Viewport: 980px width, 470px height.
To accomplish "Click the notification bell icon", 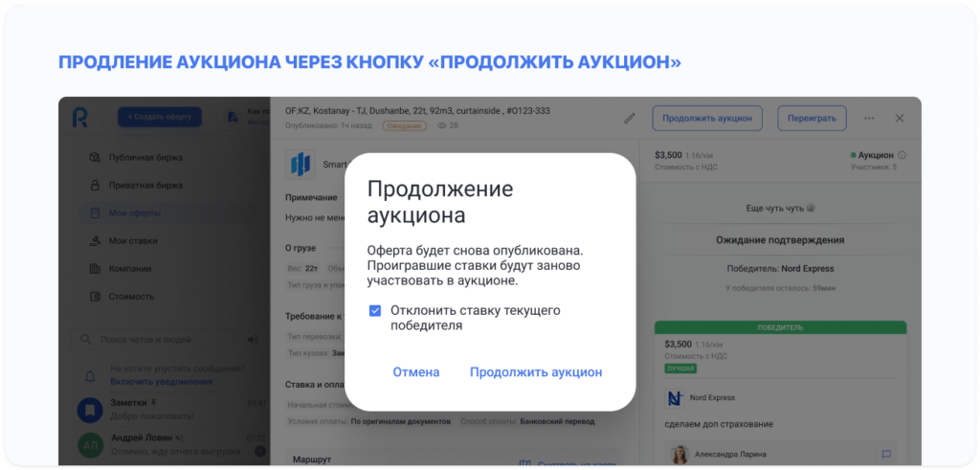I will click(91, 375).
